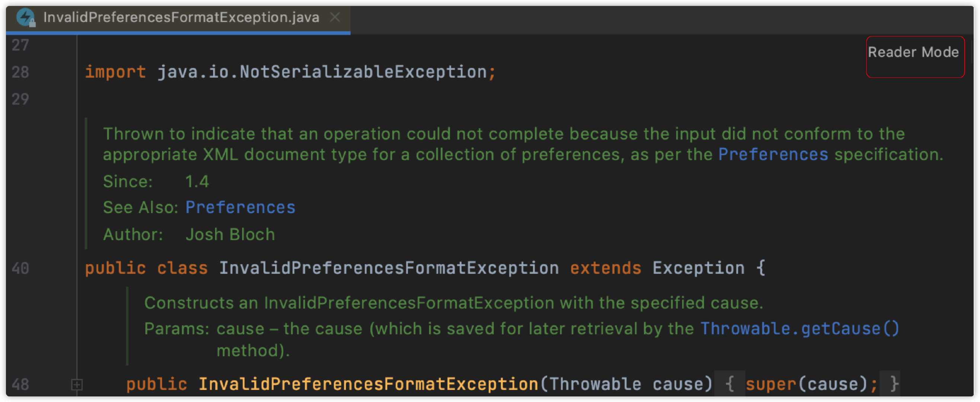This screenshot has height=402, width=980.
Task: Expand the folded opening brace before super(cause)
Action: [729, 384]
